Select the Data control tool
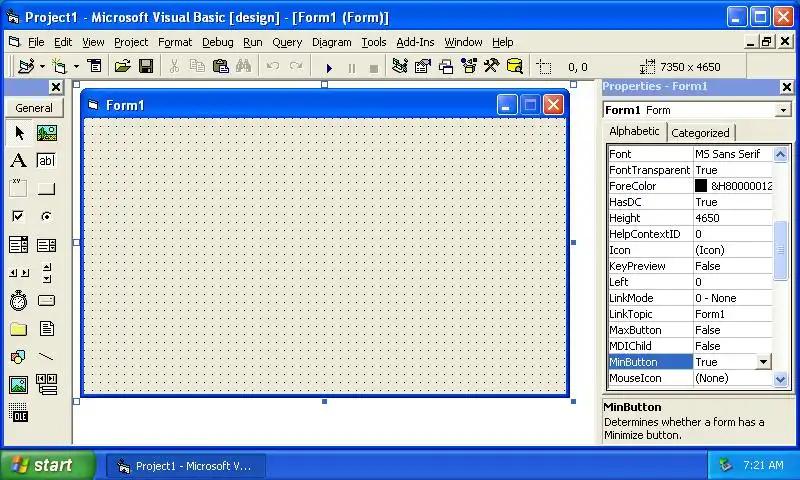The width and height of the screenshot is (800, 480). (47, 385)
